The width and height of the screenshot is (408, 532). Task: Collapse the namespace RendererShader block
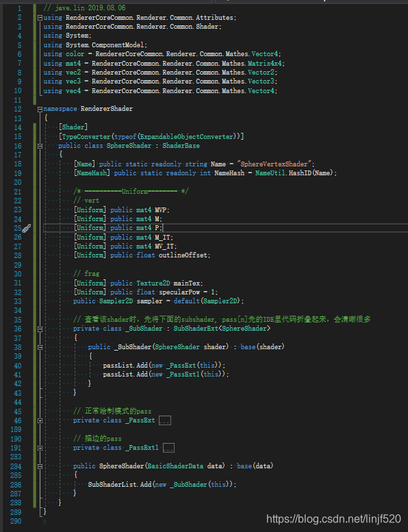40,110
